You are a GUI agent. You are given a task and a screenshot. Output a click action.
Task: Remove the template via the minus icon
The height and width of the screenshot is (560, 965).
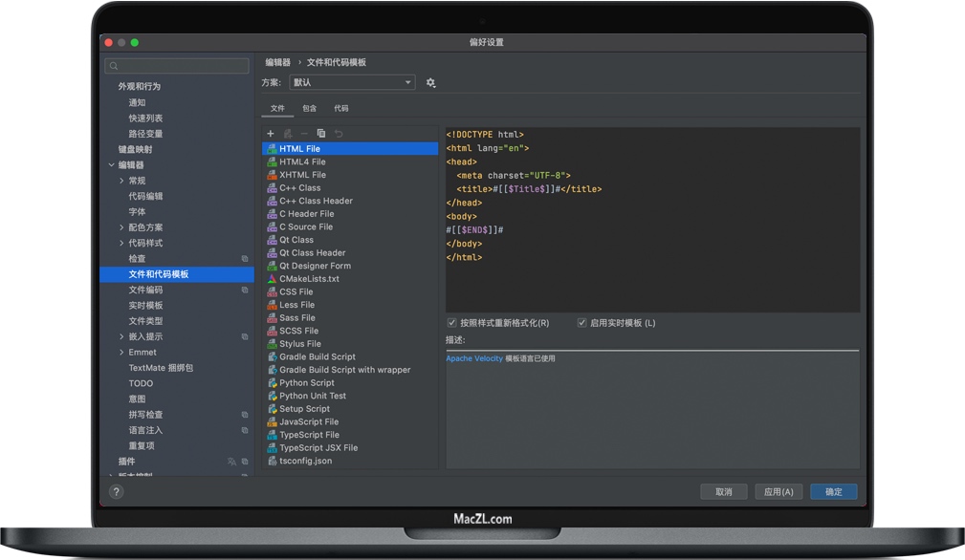coord(304,133)
